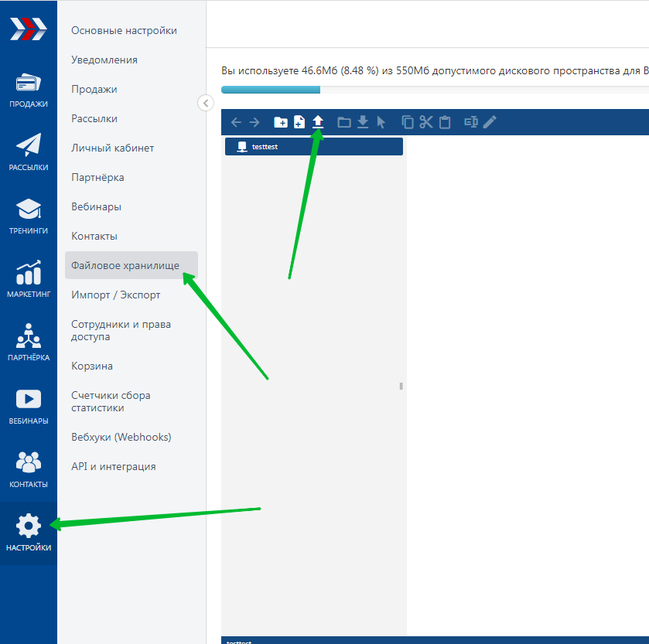Click the pencil edit icon
Image resolution: width=649 pixels, height=644 pixels.
point(490,122)
